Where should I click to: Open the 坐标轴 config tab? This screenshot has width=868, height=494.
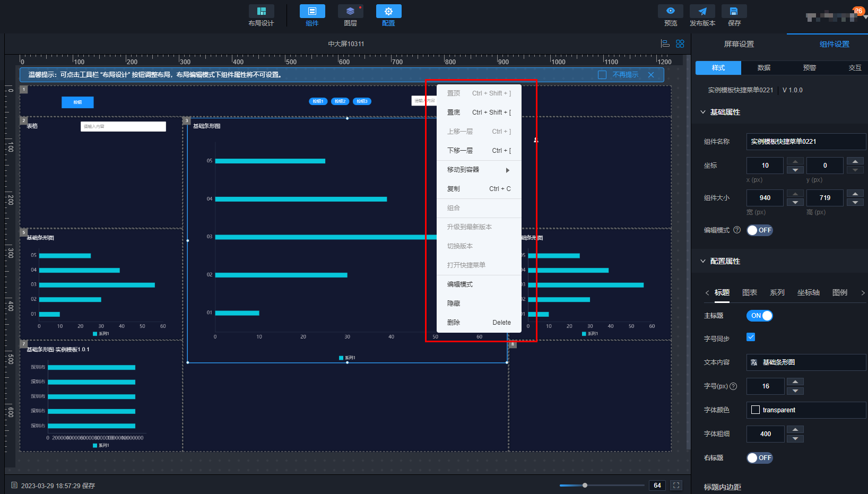[809, 293]
